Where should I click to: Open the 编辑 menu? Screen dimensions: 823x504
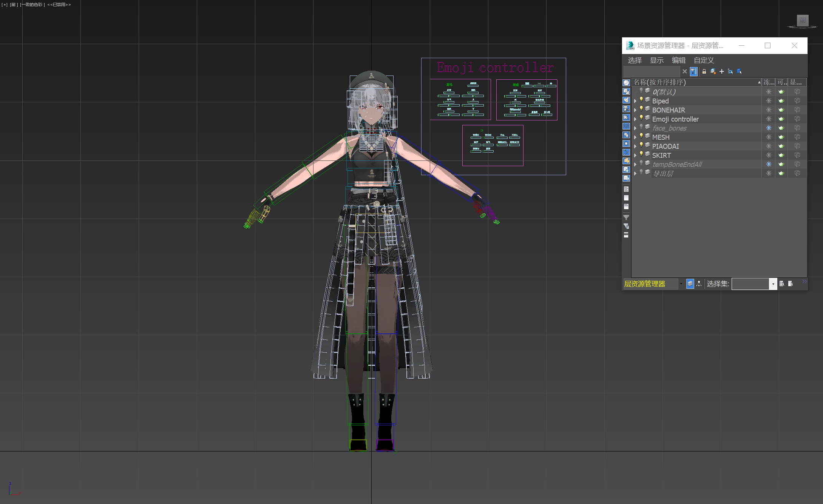point(679,60)
